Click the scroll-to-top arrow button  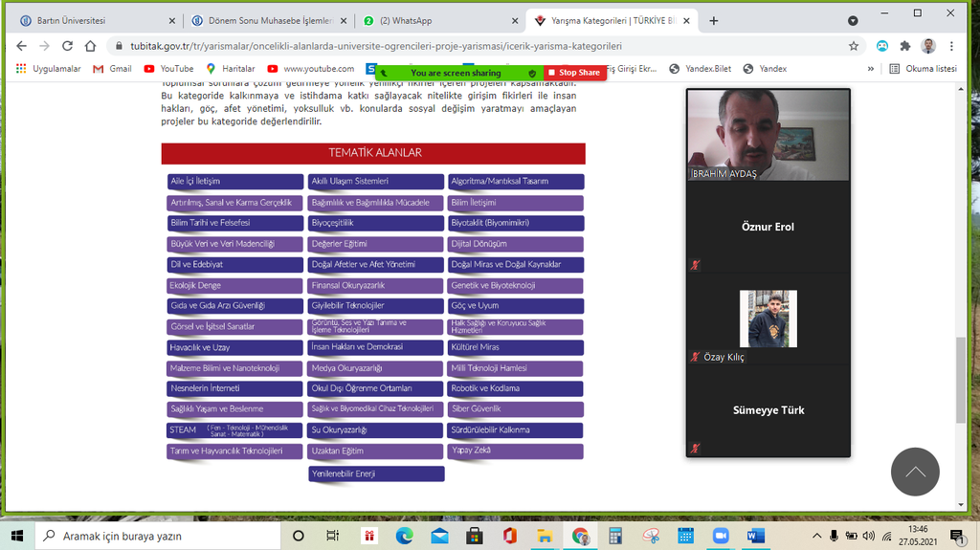(x=915, y=472)
